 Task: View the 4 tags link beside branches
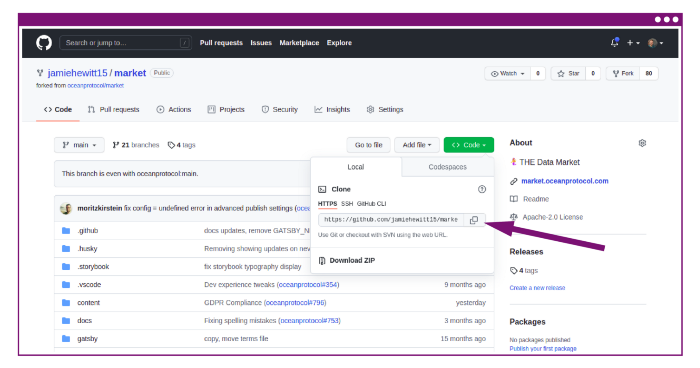point(182,145)
